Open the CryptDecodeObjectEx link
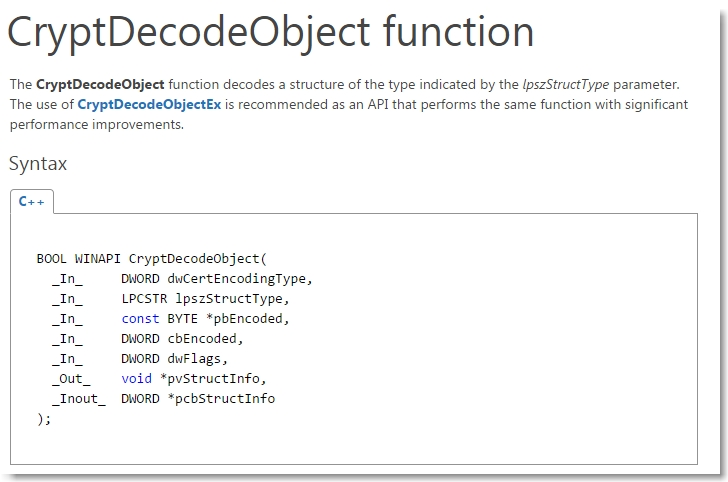Screen dimensions: 728x482 click(149, 104)
